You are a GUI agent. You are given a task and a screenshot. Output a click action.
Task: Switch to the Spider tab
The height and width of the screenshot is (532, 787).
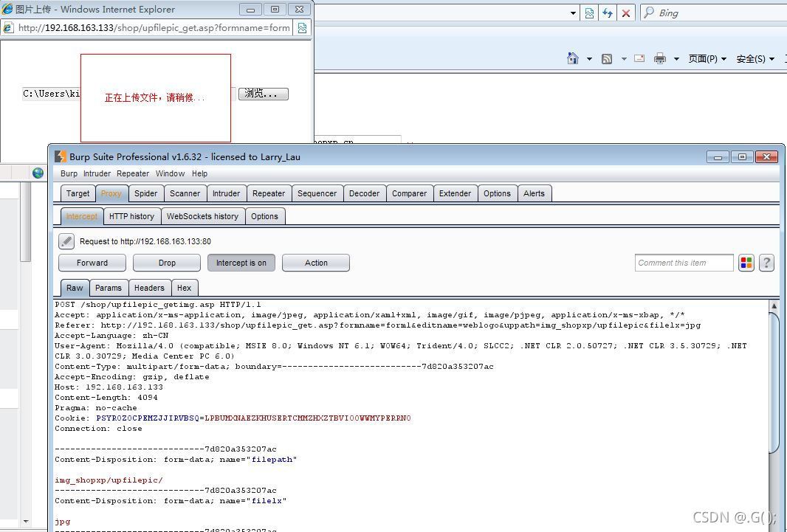tap(146, 193)
